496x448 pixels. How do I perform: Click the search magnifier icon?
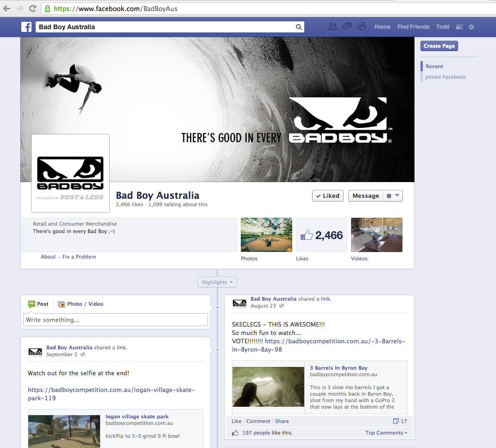coord(299,27)
